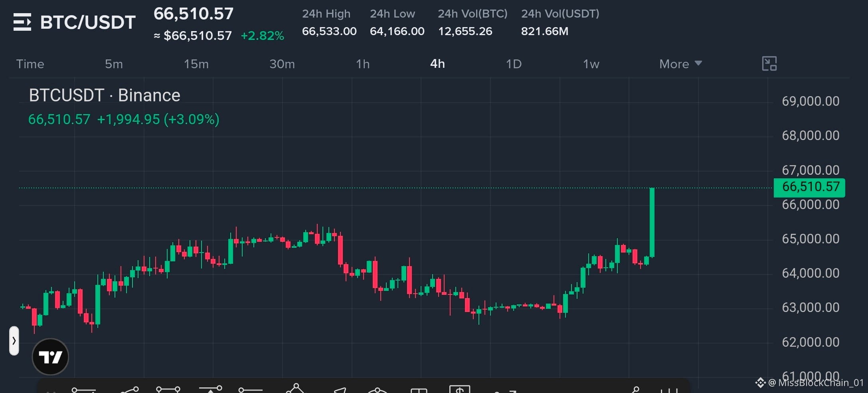Viewport: 868px width, 393px height.
Task: Switch to the 1D interval
Action: click(514, 64)
